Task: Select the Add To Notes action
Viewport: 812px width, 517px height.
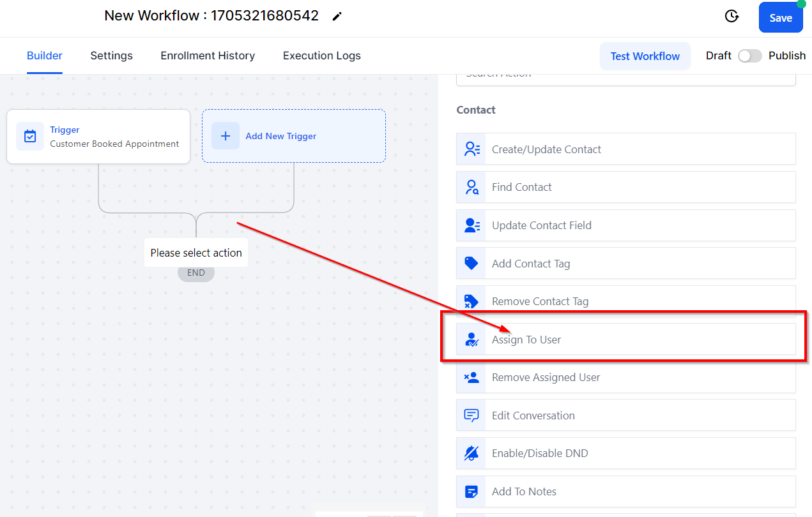Action: 626,491
